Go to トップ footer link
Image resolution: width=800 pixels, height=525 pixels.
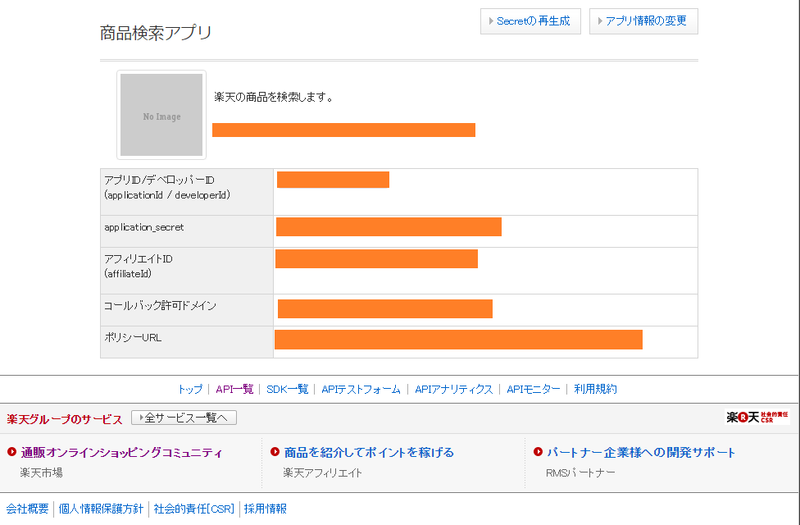tap(190, 389)
